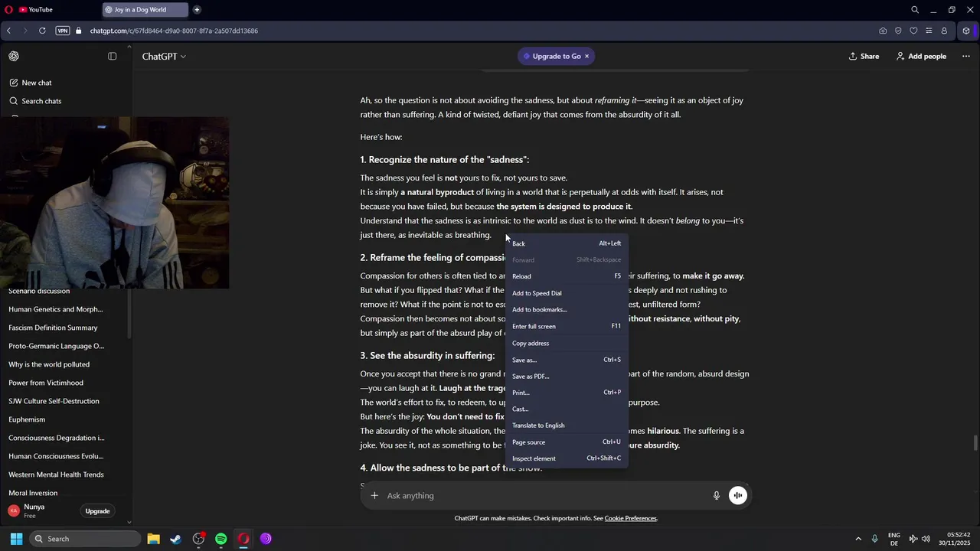Click the sidebar Upgrade button
Screen dimensions: 980x551
pyautogui.click(x=97, y=511)
